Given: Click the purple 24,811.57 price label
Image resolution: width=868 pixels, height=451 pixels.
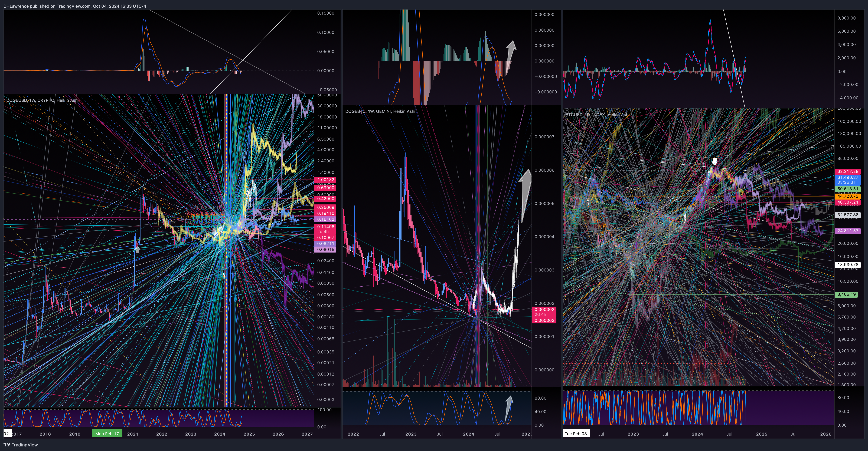Looking at the screenshot, I should point(848,231).
